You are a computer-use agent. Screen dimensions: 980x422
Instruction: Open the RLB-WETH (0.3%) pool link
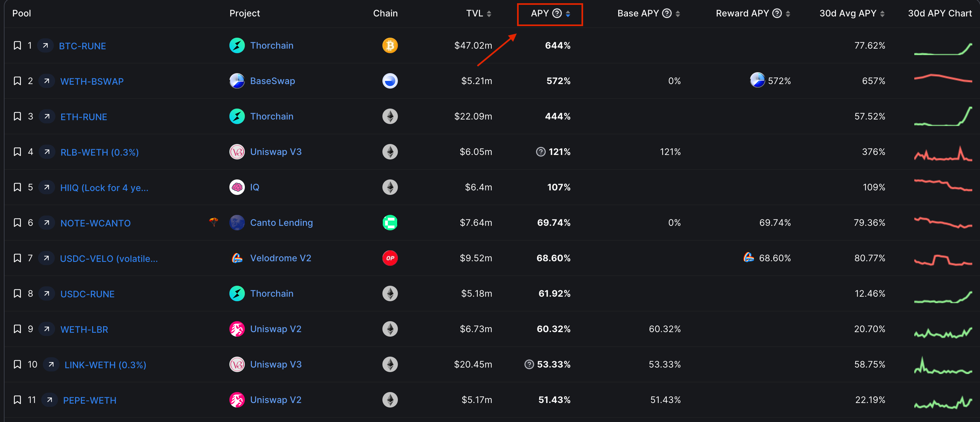coord(100,152)
